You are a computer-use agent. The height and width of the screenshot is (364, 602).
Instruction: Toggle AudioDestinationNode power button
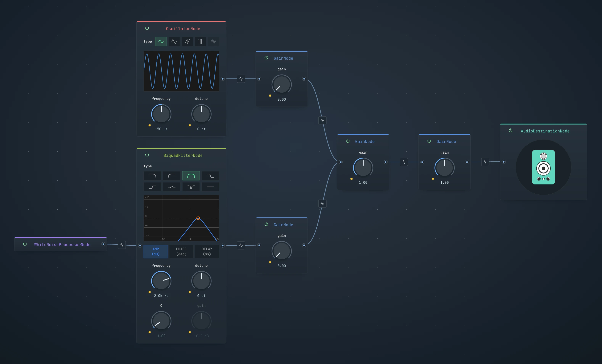(510, 131)
